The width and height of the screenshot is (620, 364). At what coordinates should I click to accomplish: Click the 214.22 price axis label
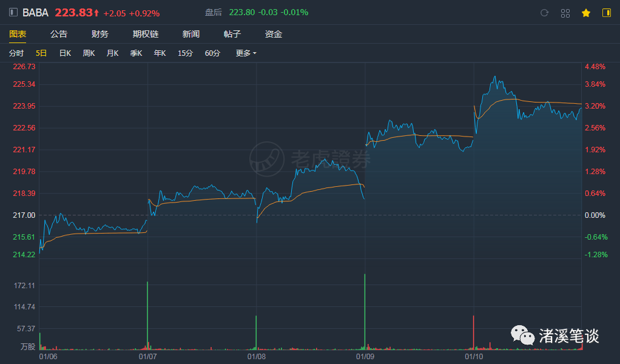pyautogui.click(x=24, y=255)
